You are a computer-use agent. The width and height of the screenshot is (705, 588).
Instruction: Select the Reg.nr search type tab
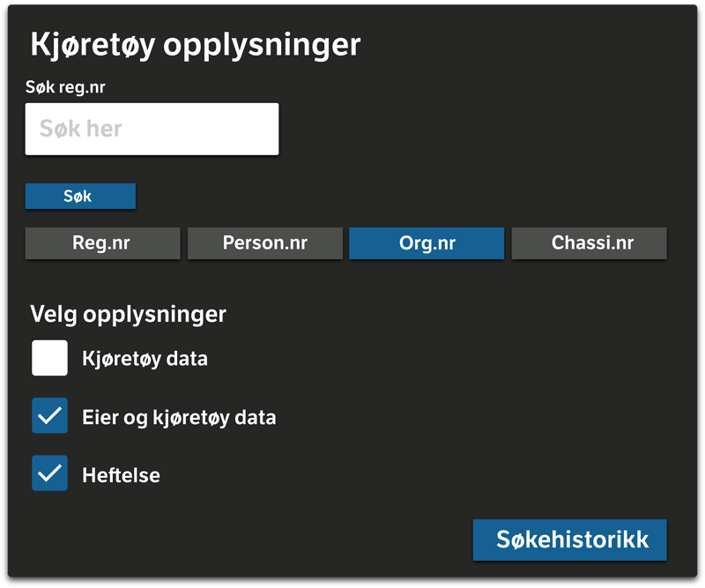click(x=102, y=243)
